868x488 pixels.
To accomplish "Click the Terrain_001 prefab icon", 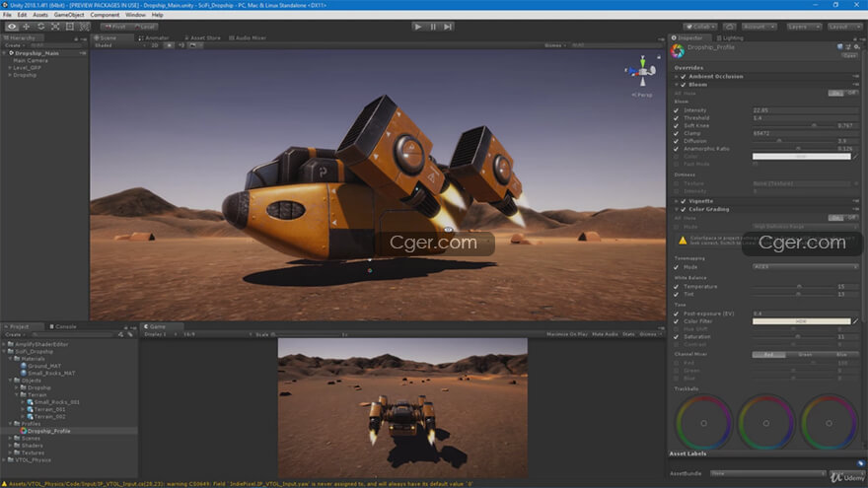I will pos(30,409).
